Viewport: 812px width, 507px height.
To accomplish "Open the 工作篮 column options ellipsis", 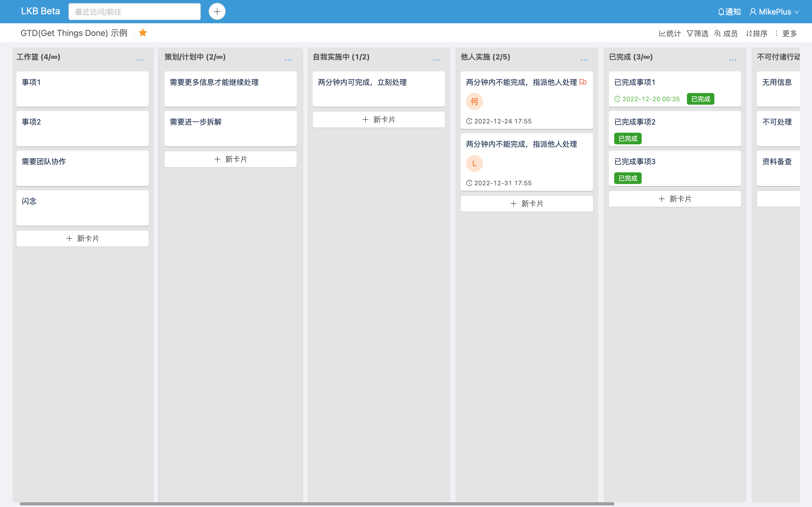I will [x=140, y=60].
